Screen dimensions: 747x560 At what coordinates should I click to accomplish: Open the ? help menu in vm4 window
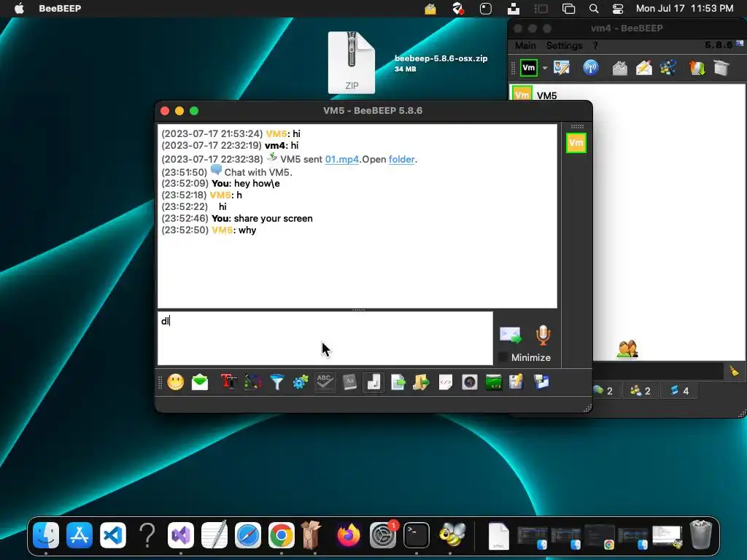[595, 46]
